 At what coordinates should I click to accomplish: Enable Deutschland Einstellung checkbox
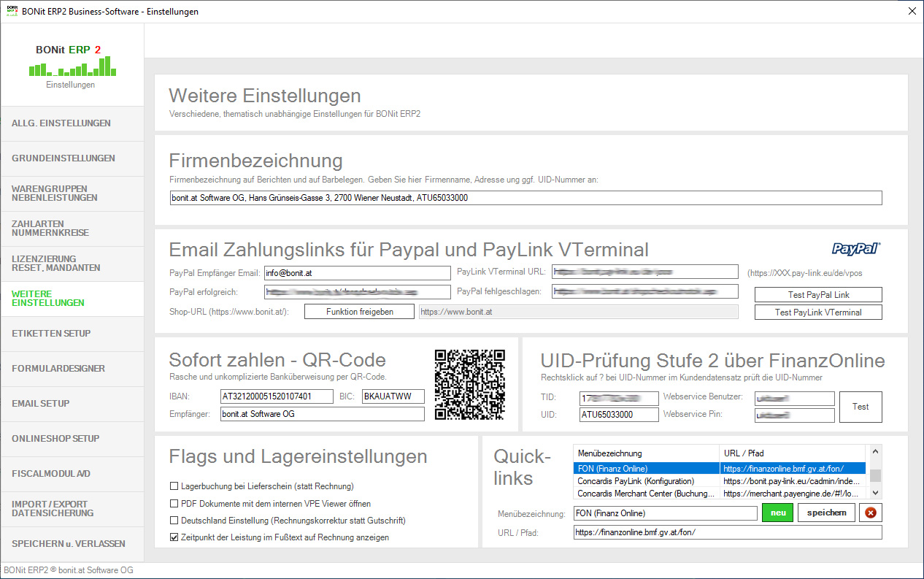[x=174, y=521]
